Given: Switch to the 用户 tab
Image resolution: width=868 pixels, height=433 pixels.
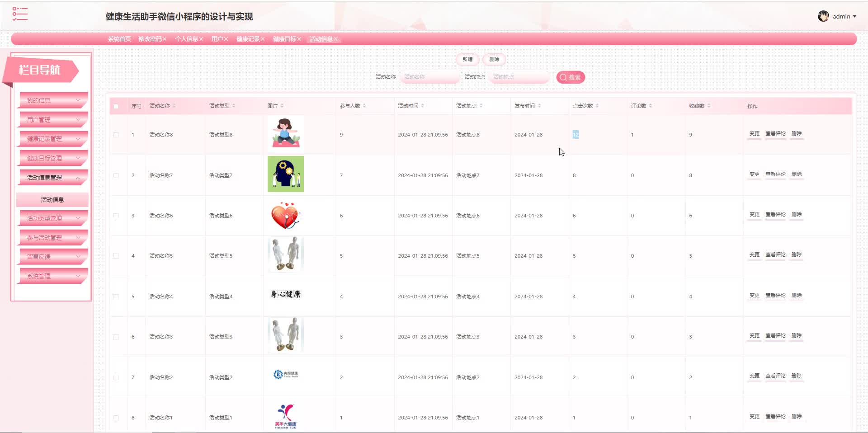Looking at the screenshot, I should coord(217,39).
